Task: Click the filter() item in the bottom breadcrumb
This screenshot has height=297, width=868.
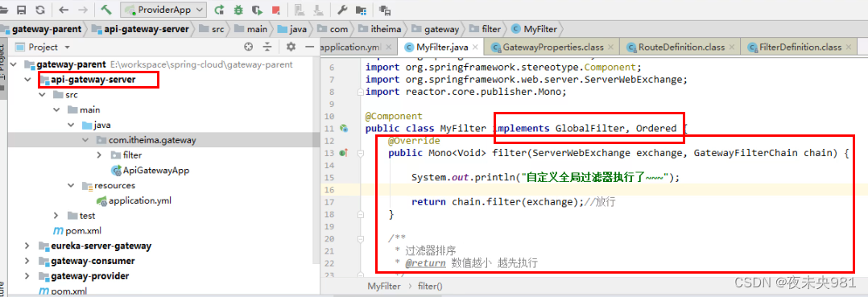Action: [430, 287]
